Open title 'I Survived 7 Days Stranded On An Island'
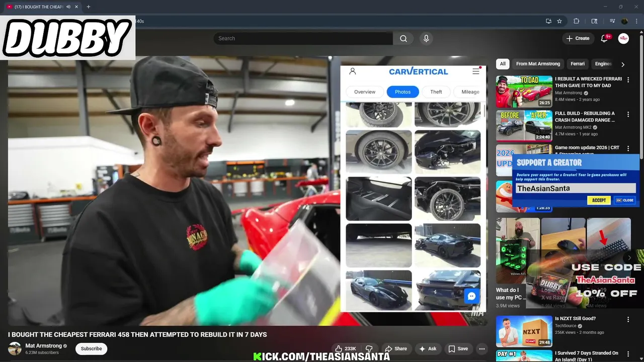This screenshot has height=362, width=644. point(587,355)
